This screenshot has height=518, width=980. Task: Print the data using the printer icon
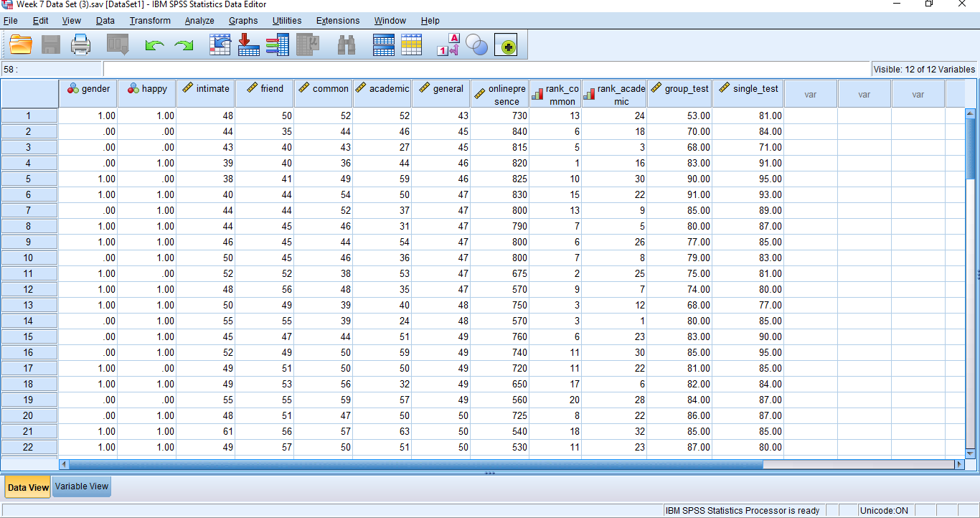click(81, 46)
